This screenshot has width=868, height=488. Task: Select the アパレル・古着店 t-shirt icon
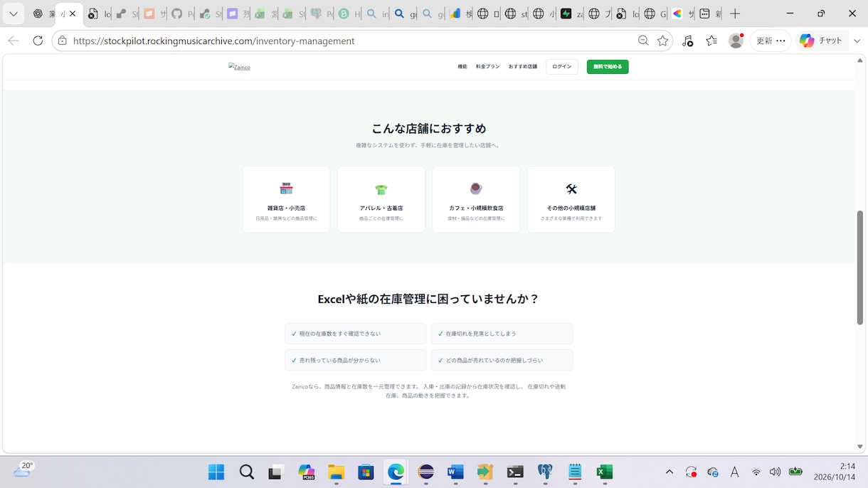tap(381, 189)
